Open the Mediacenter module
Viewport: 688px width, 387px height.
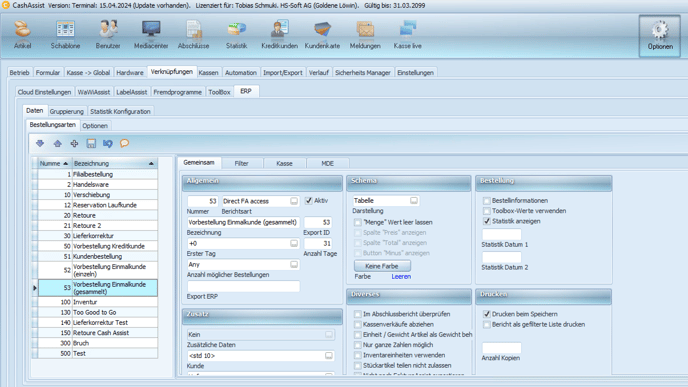tap(151, 34)
